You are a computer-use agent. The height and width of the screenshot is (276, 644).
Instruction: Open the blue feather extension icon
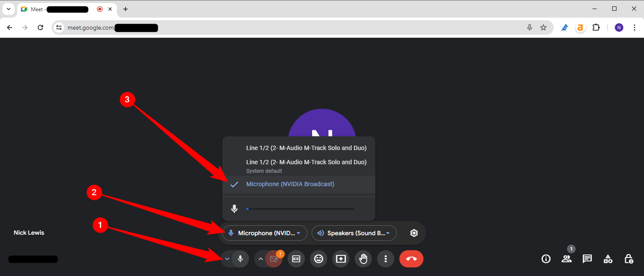[x=565, y=28]
